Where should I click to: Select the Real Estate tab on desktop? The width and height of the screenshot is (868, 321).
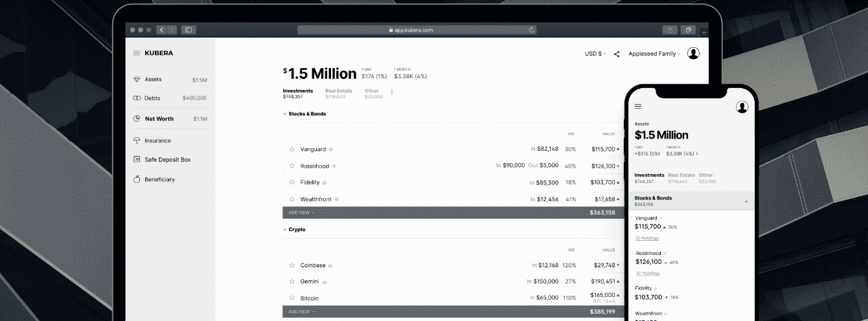point(339,94)
